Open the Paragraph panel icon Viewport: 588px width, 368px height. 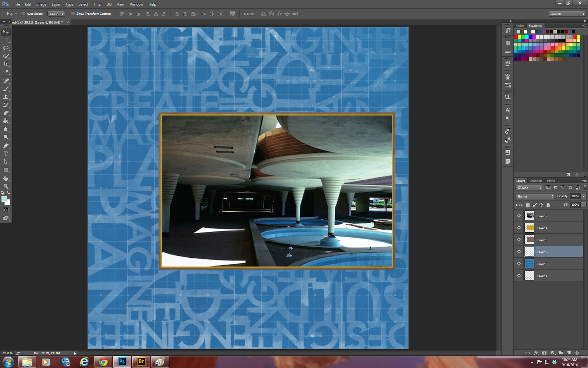[508, 119]
